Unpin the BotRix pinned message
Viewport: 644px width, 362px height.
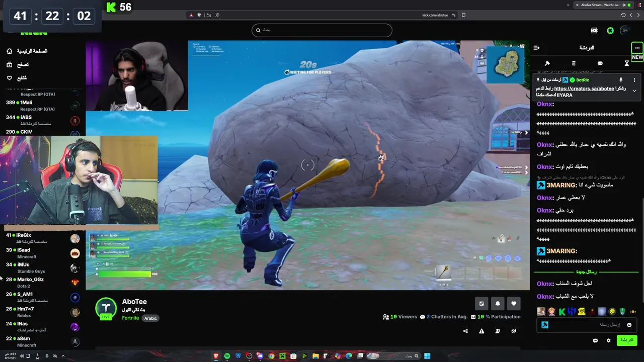coord(621,80)
